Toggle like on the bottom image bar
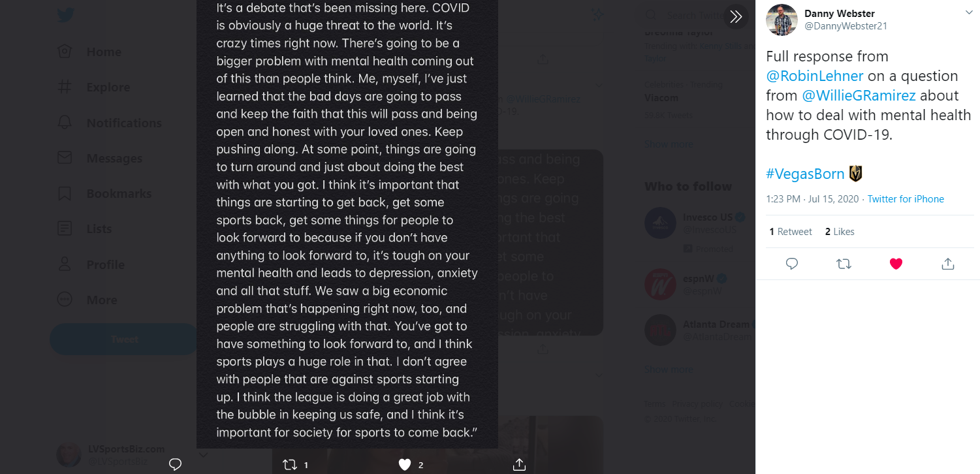 (x=405, y=464)
